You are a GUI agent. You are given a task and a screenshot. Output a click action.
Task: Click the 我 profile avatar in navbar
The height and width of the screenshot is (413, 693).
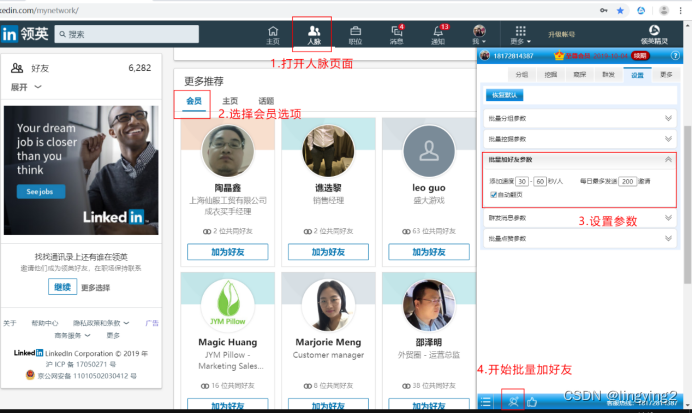pos(479,31)
